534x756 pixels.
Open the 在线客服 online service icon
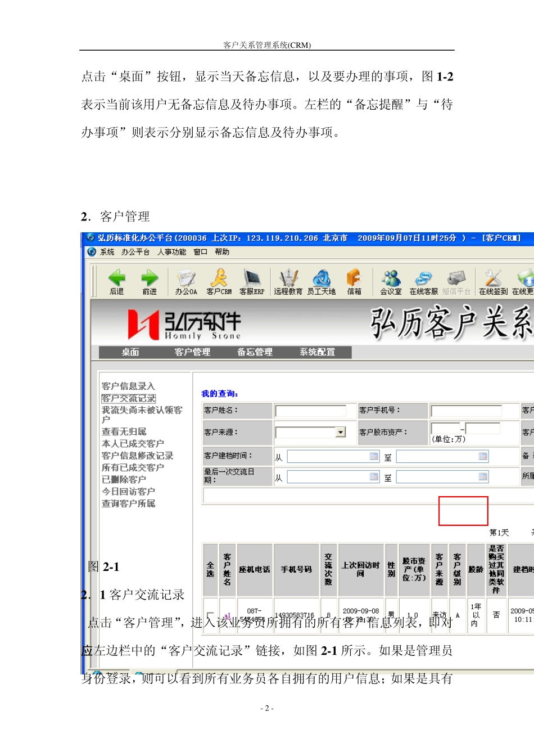[x=423, y=278]
